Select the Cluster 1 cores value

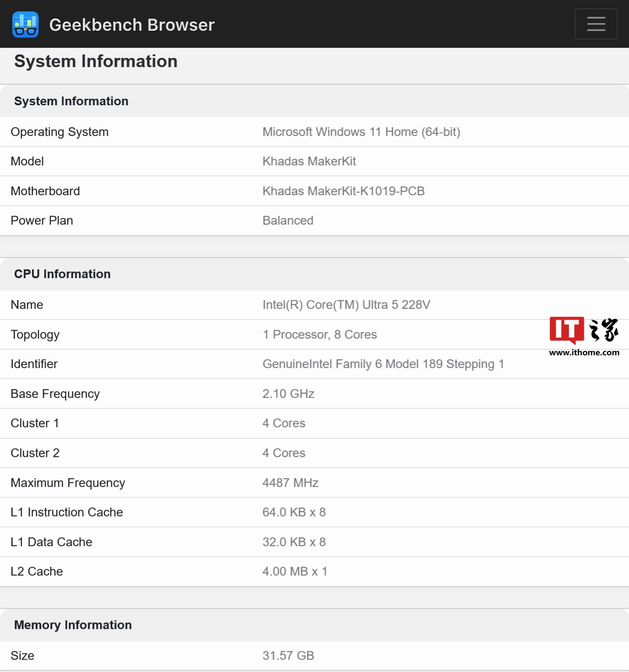click(x=284, y=423)
